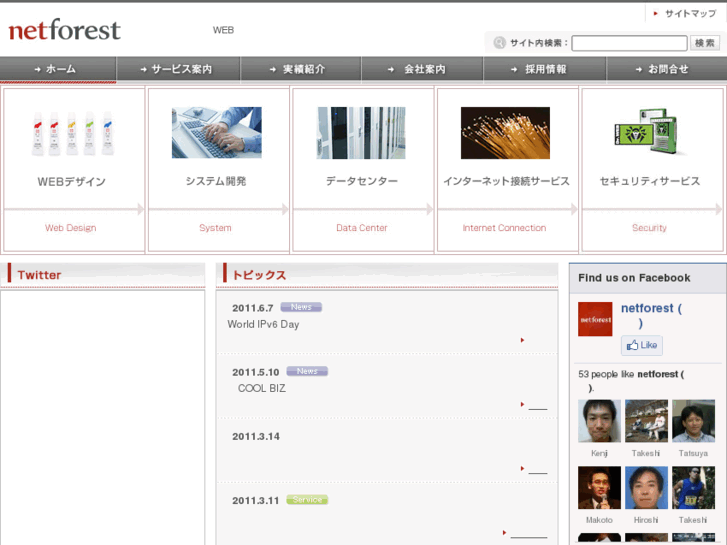
Task: Click the site search input field
Action: 629,43
